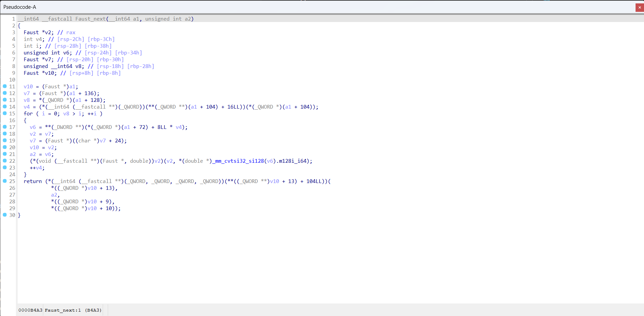644x316 pixels.
Task: Select variable v4 in its declaration on line 4
Action: point(39,39)
